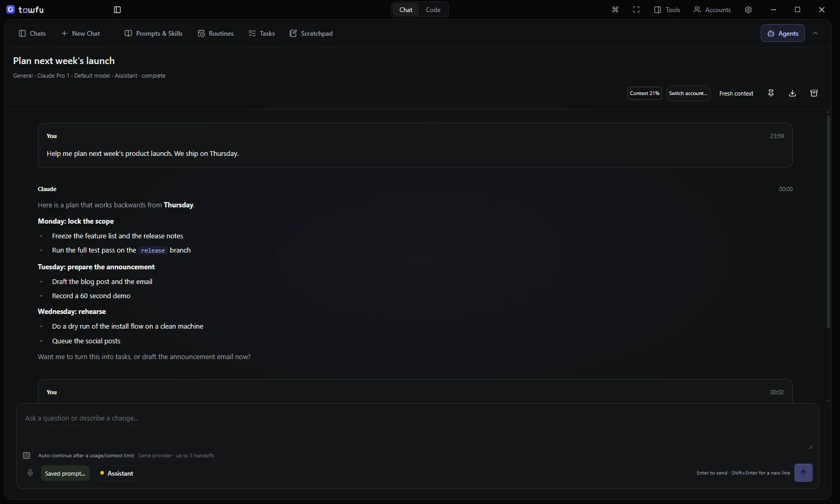Open the Chats list
The height and width of the screenshot is (504, 840).
coord(33,33)
